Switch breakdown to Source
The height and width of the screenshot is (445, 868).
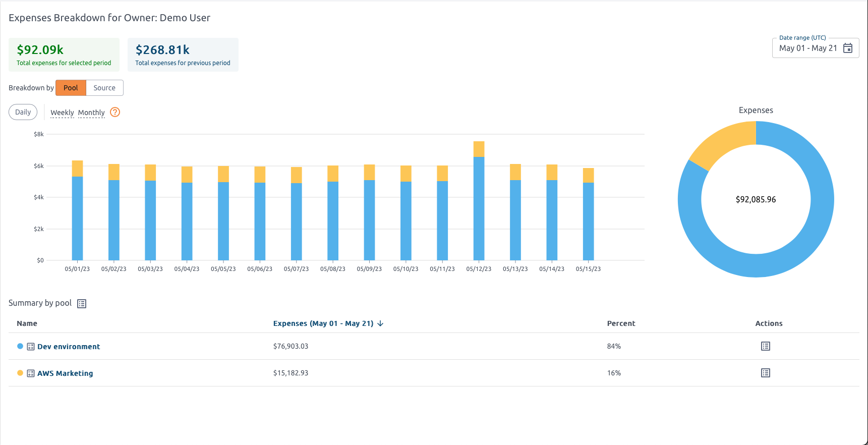pyautogui.click(x=104, y=88)
